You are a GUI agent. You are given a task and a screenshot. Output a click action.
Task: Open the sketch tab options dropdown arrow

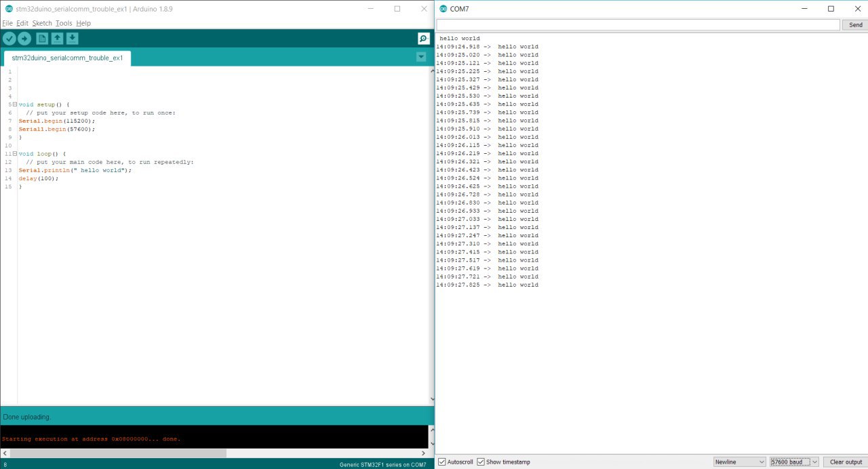(x=421, y=56)
